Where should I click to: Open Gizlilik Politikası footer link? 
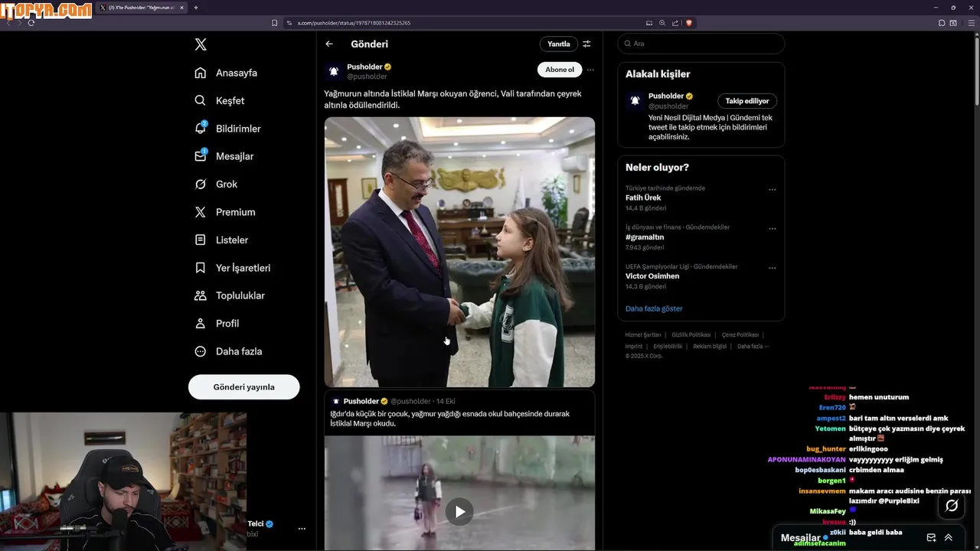point(691,335)
